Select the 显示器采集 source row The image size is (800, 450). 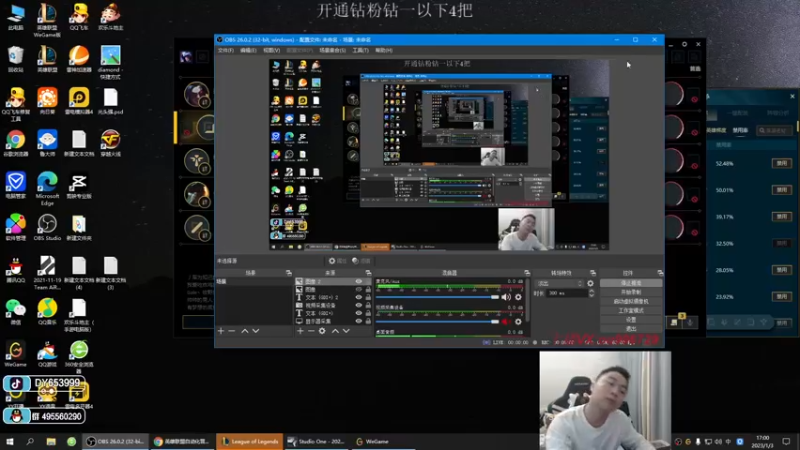pos(333,321)
